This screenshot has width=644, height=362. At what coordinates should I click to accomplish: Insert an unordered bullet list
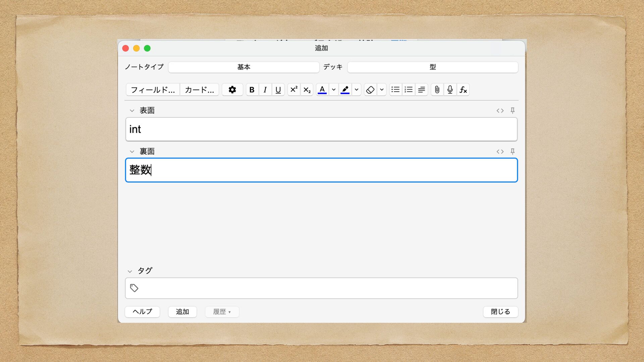[x=395, y=90]
